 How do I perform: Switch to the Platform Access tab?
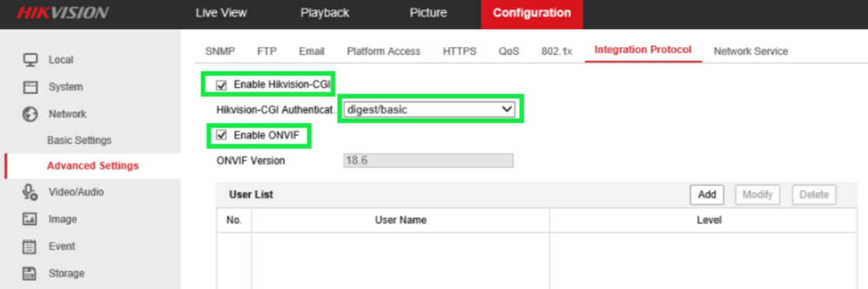click(384, 51)
